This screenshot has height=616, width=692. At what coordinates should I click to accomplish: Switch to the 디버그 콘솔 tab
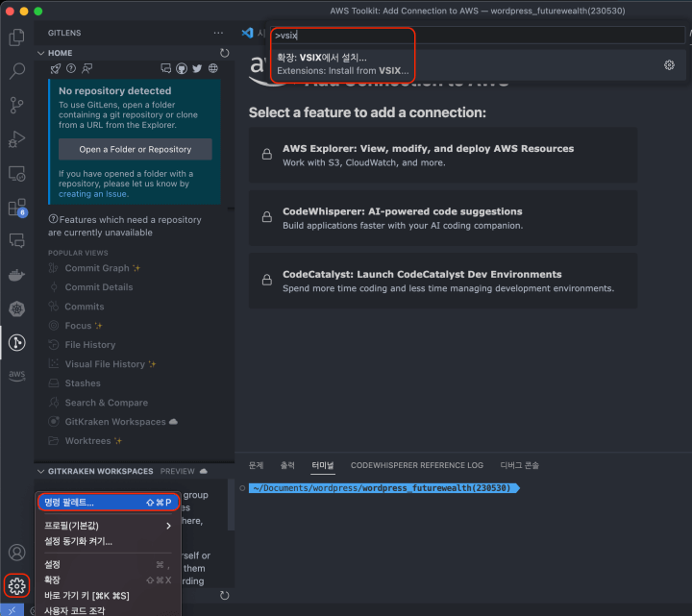[519, 465]
